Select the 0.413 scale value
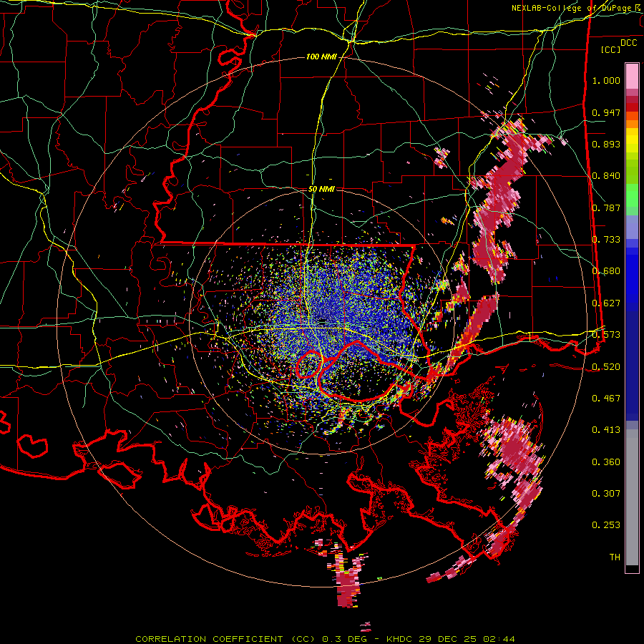 pyautogui.click(x=606, y=430)
